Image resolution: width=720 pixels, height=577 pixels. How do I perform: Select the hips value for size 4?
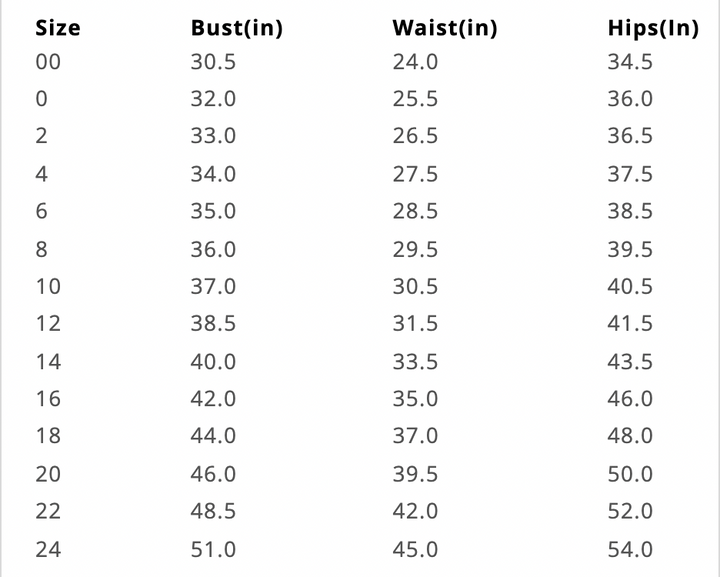coord(630,174)
